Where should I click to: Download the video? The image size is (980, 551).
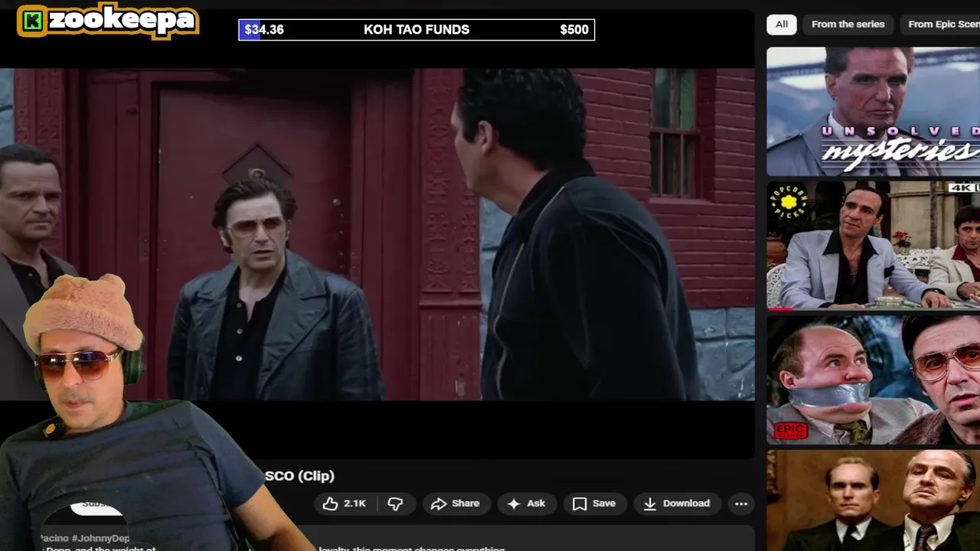point(677,504)
